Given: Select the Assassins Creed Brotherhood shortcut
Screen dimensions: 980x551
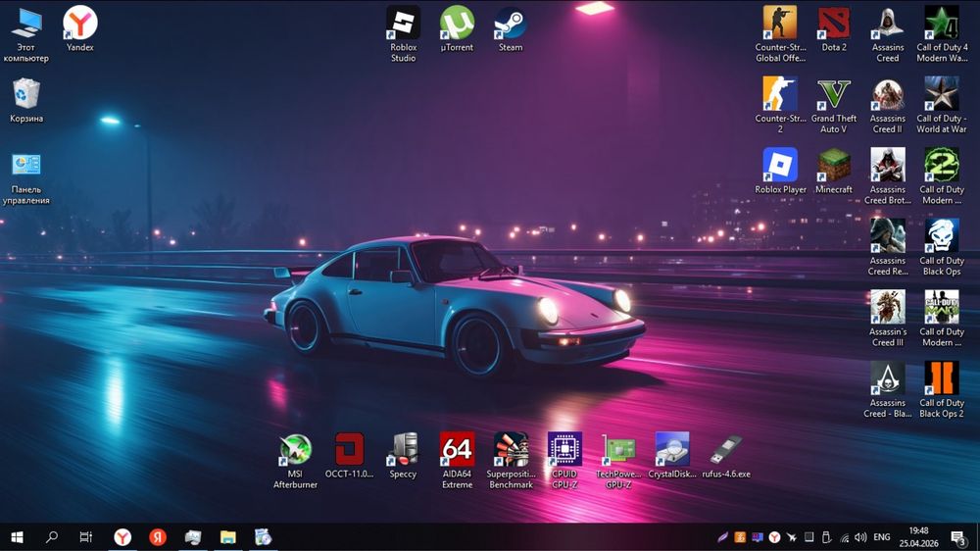Looking at the screenshot, I should [x=888, y=176].
